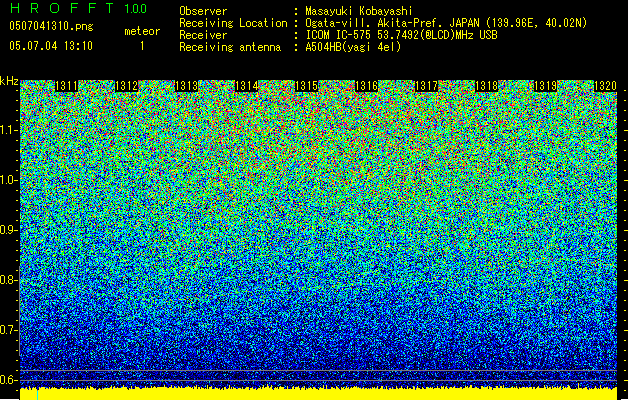Click the Ogata-vill. Akita-Pref. JAPAN location text

(446, 23)
